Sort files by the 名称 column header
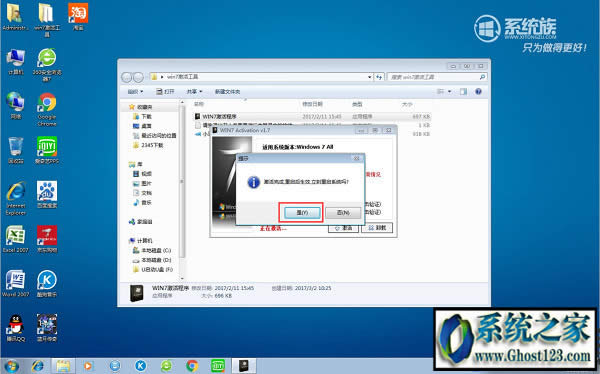Image resolution: width=600 pixels, height=374 pixels. pos(199,104)
